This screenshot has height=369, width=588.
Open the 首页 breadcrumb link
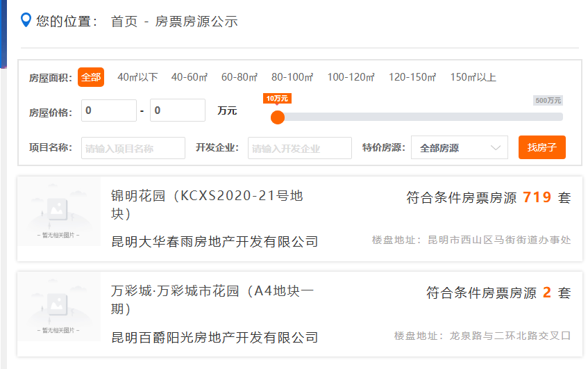pyautogui.click(x=124, y=22)
